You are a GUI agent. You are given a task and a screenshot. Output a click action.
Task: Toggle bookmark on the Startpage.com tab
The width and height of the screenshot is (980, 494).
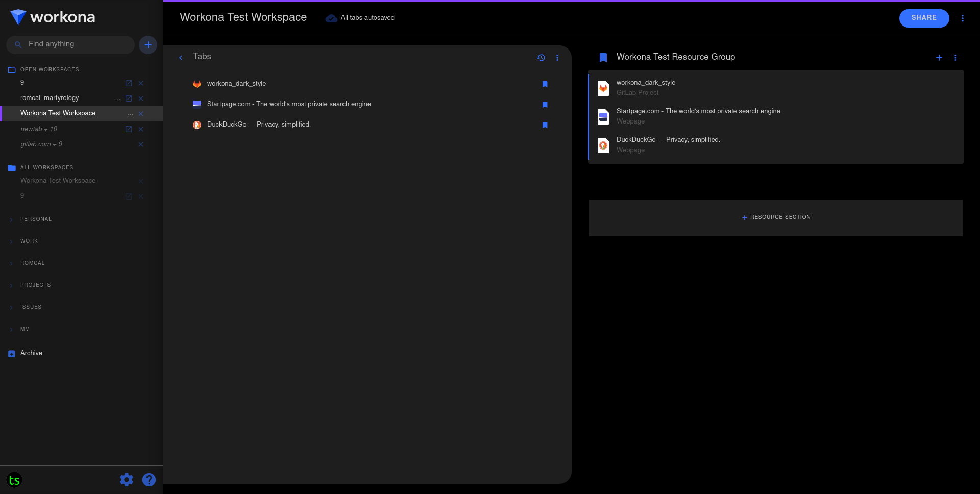click(x=545, y=105)
